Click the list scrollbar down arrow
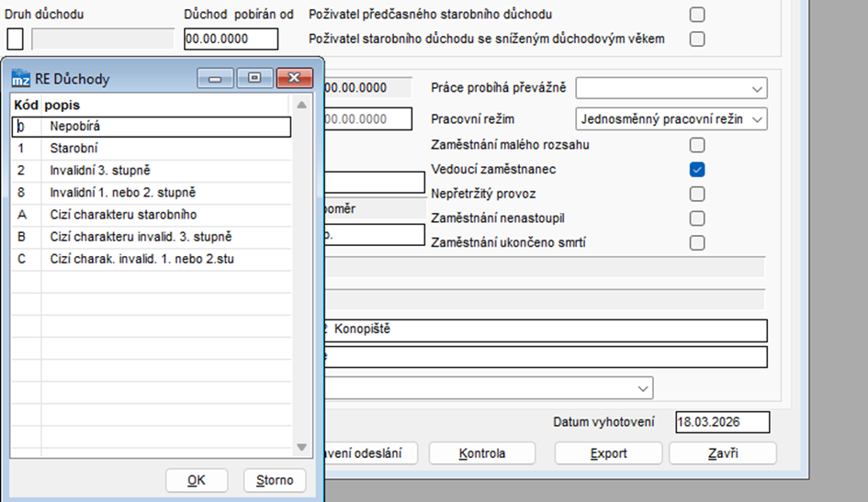 pyautogui.click(x=301, y=447)
